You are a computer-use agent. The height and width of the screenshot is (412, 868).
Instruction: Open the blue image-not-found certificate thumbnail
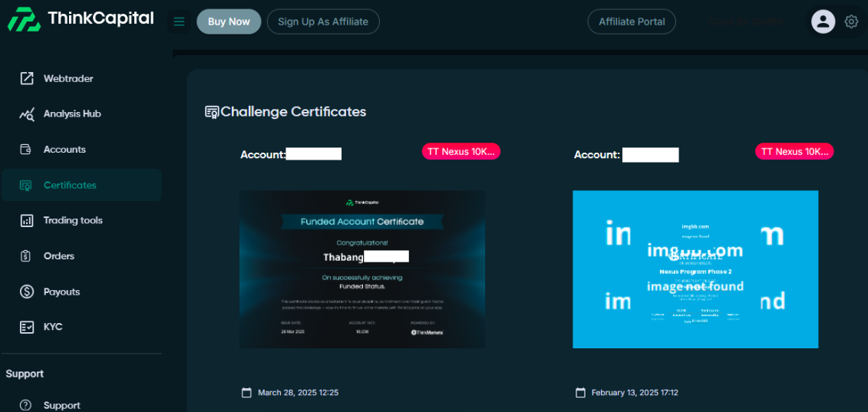pyautogui.click(x=695, y=269)
